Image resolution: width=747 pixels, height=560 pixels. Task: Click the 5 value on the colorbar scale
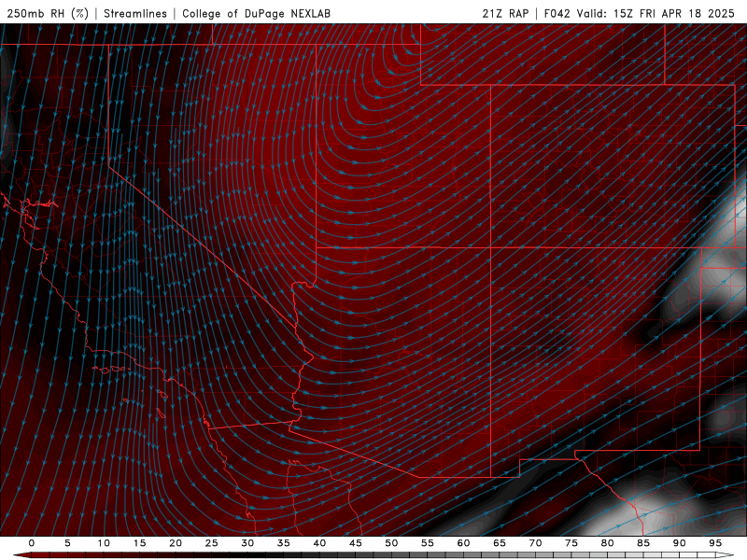click(x=67, y=543)
